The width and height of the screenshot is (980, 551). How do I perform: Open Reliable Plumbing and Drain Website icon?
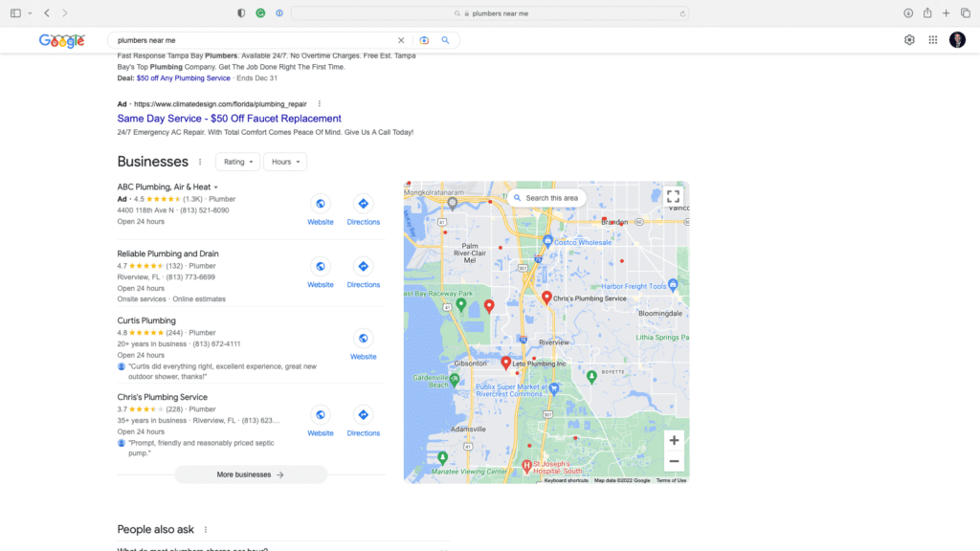coord(320,266)
